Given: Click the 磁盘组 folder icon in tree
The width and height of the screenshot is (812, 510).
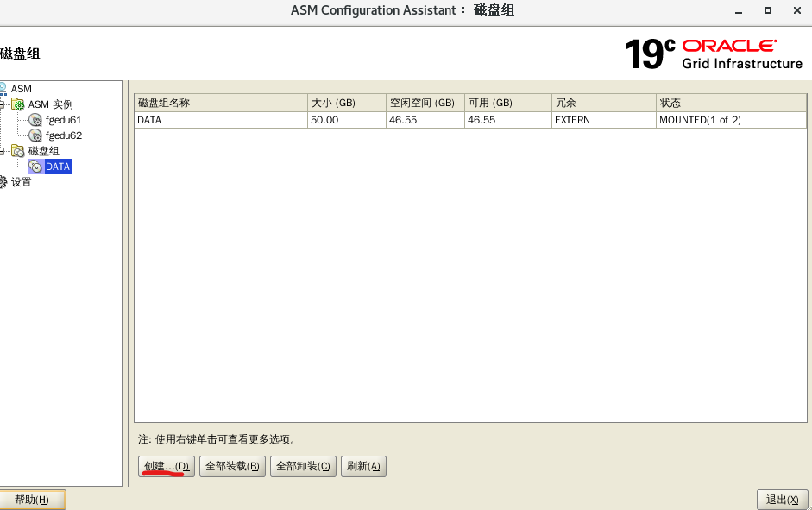Looking at the screenshot, I should click(x=18, y=151).
